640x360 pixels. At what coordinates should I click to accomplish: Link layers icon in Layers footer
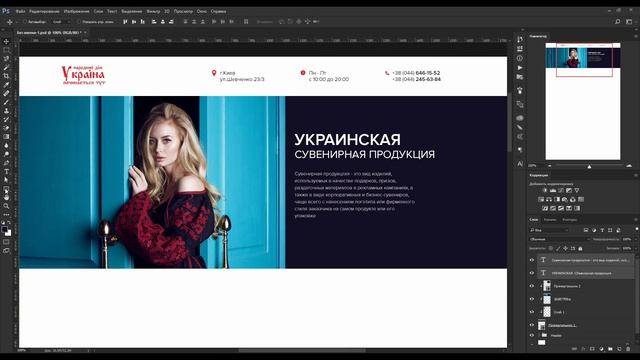[x=574, y=349]
